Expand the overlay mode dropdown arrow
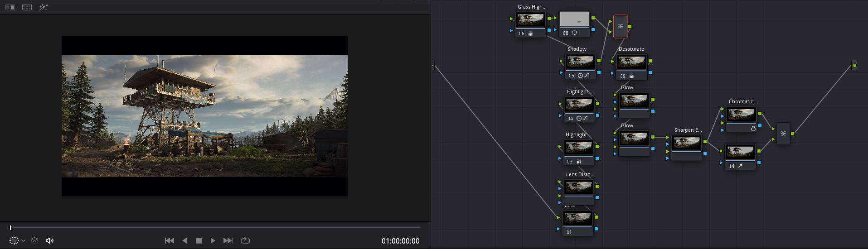The width and height of the screenshot is (868, 249). 23,241
